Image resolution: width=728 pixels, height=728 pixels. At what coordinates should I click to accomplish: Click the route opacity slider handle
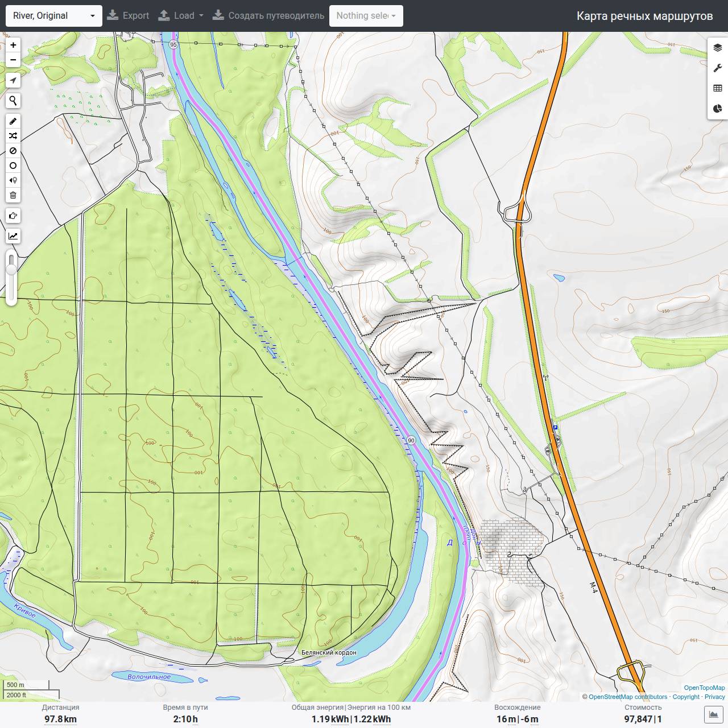coord(11,268)
